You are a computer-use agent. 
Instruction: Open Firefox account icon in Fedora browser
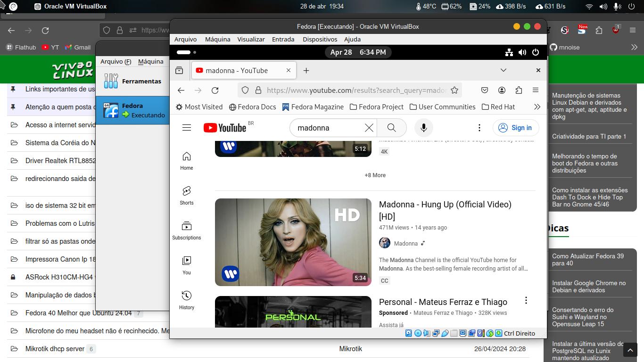pyautogui.click(x=502, y=90)
